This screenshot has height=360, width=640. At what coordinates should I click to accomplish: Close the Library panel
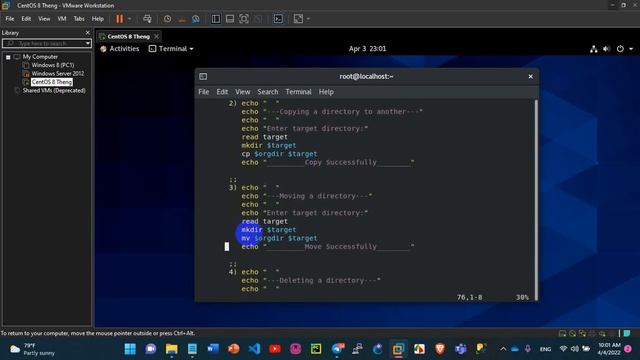(x=87, y=33)
